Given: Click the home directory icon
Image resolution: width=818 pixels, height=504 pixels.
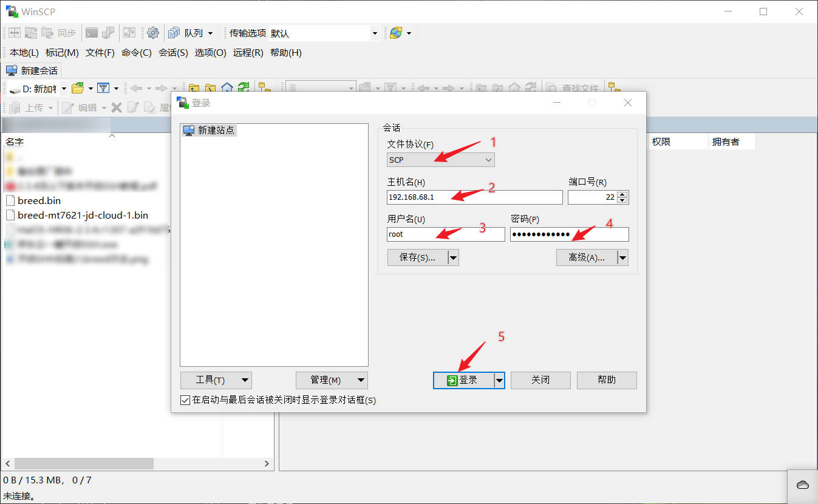Looking at the screenshot, I should tap(227, 88).
